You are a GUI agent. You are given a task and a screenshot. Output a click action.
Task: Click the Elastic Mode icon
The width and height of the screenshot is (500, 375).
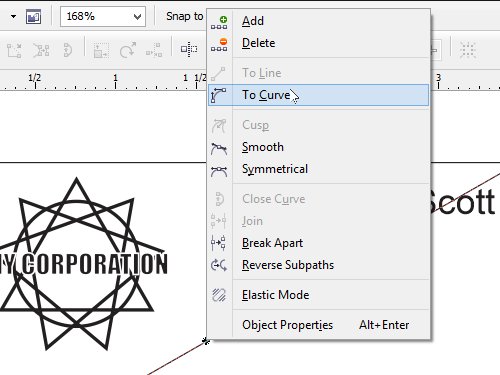coord(219,295)
